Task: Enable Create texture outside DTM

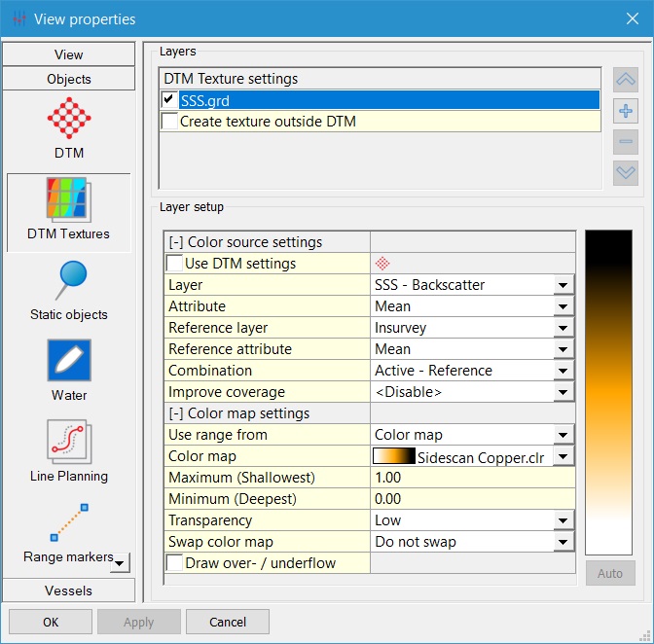Action: coord(170,122)
